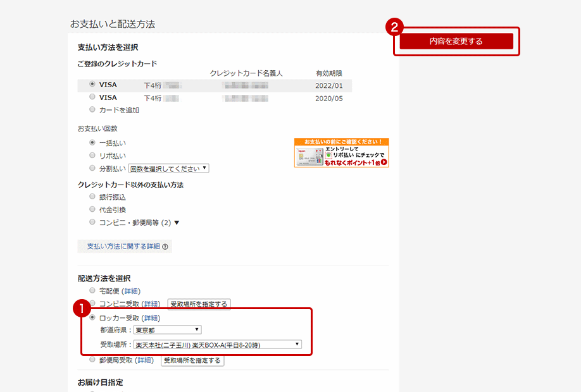Viewport: 581px width, 392px height.
Task: Select 一括払い payment option
Action: (x=93, y=143)
